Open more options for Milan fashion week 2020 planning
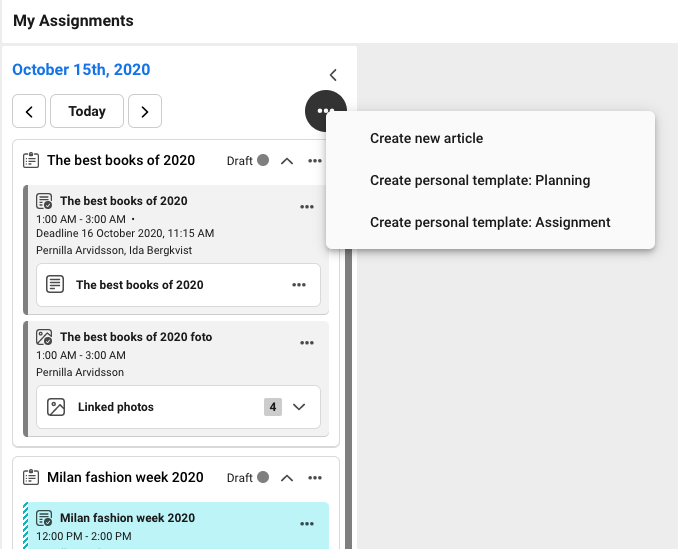 coord(315,478)
